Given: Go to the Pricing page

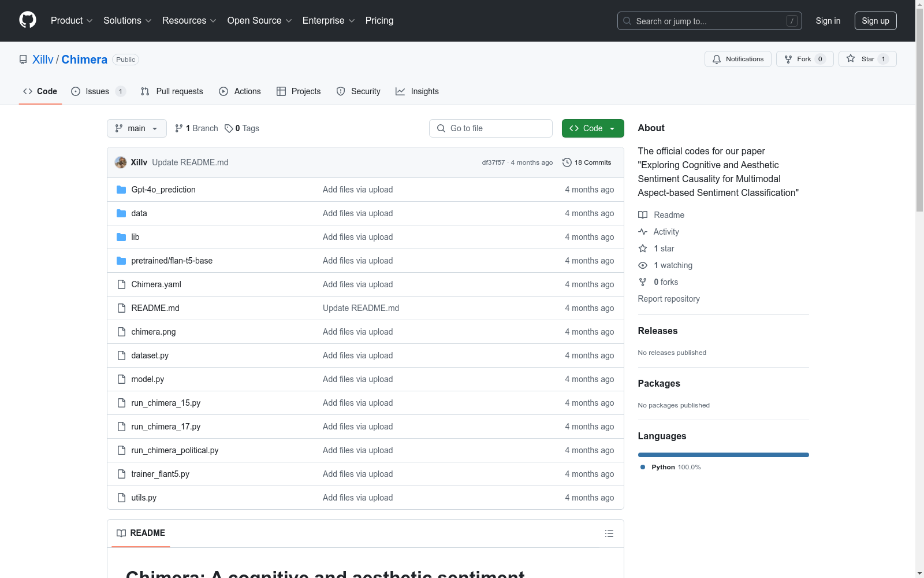Looking at the screenshot, I should point(379,20).
